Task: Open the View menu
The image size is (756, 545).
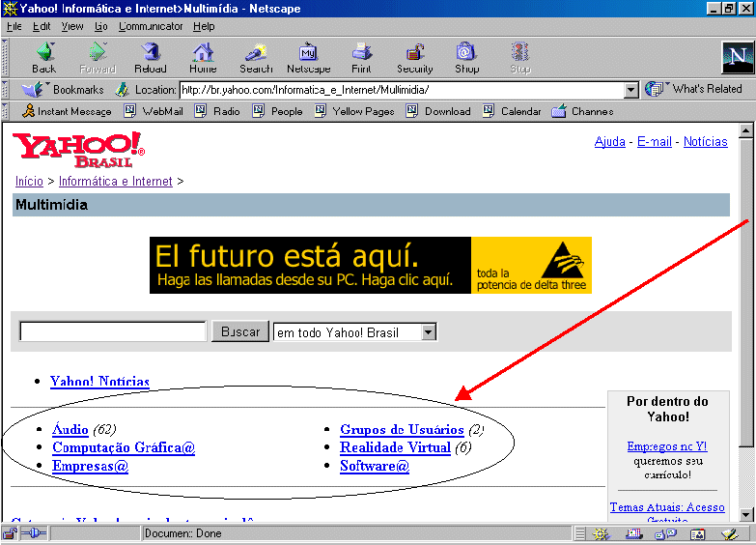Action: pos(72,26)
